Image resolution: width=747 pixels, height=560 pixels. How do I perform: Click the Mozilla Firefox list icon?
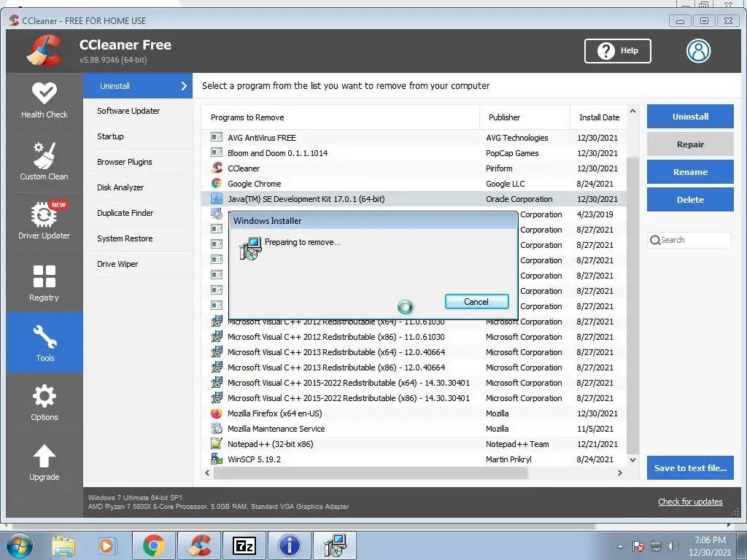[216, 413]
